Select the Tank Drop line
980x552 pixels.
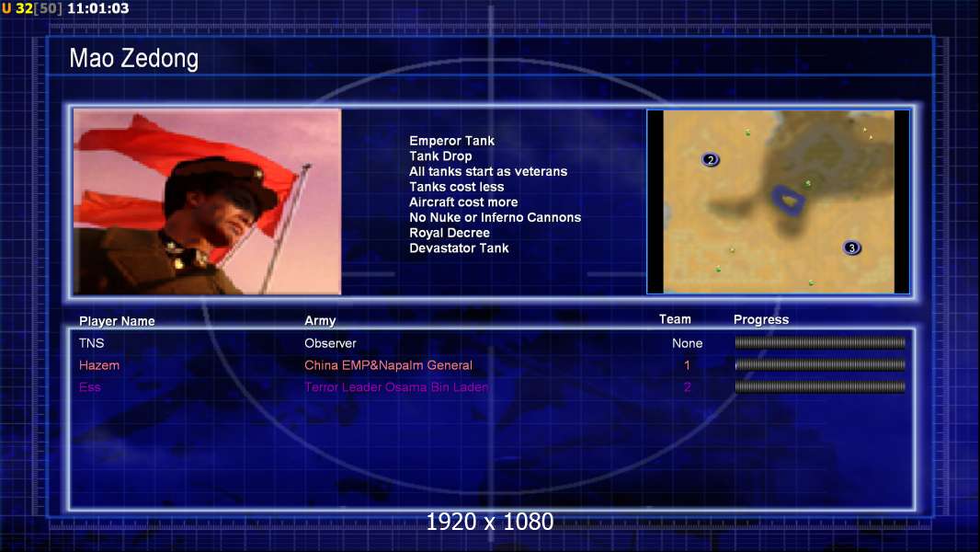point(440,156)
